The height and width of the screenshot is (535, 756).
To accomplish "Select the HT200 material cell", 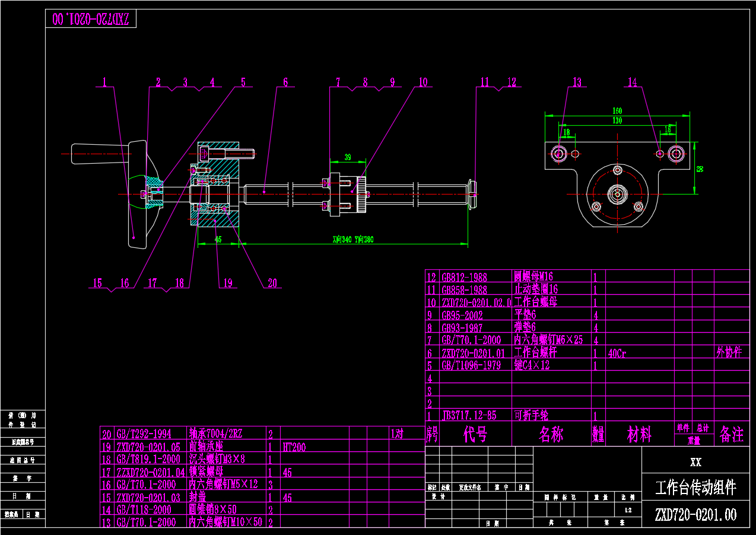I will pyautogui.click(x=294, y=447).
